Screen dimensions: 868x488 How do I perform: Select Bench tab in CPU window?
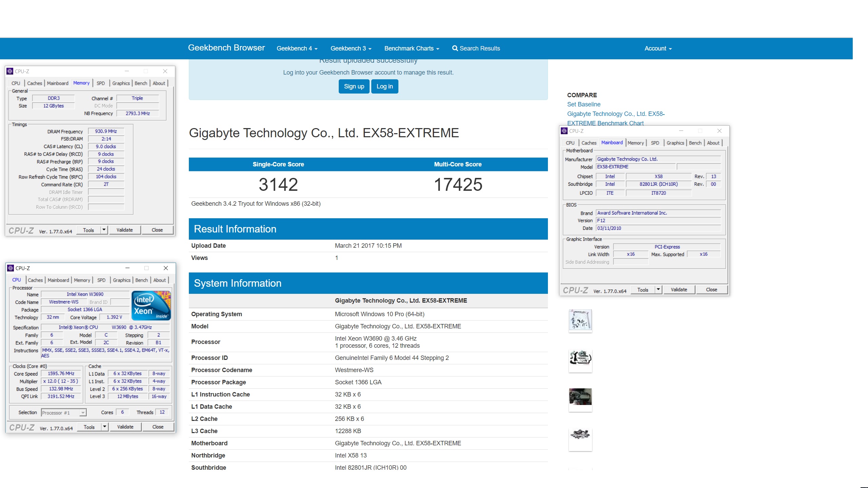141,280
